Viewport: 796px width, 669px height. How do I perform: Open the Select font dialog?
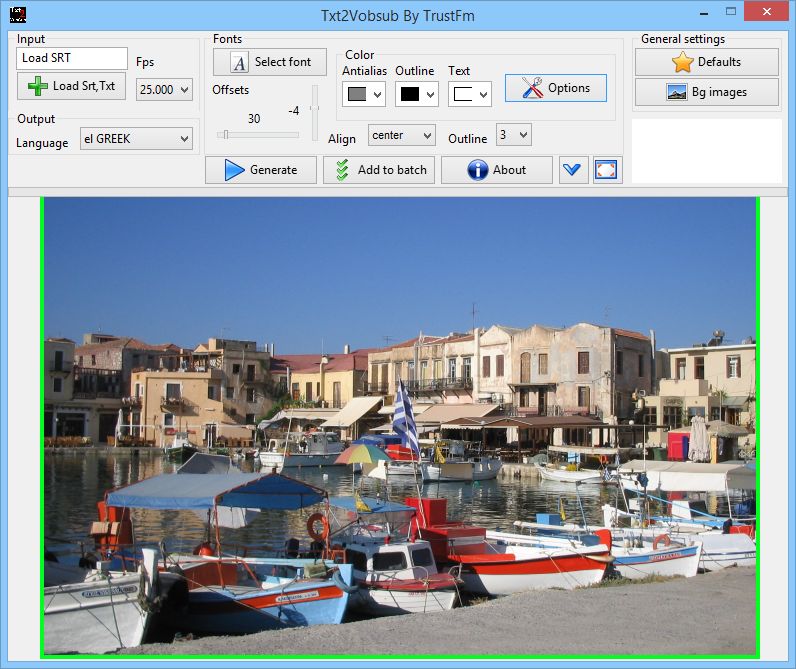coord(270,62)
